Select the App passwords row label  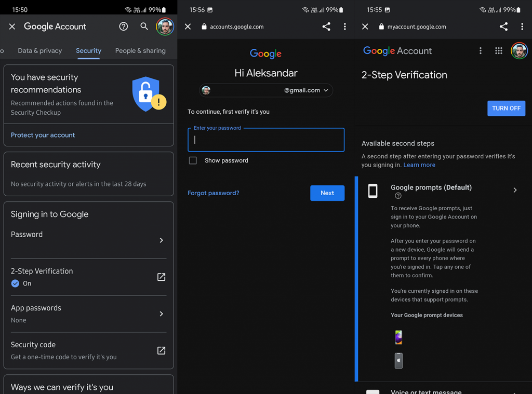click(x=36, y=308)
